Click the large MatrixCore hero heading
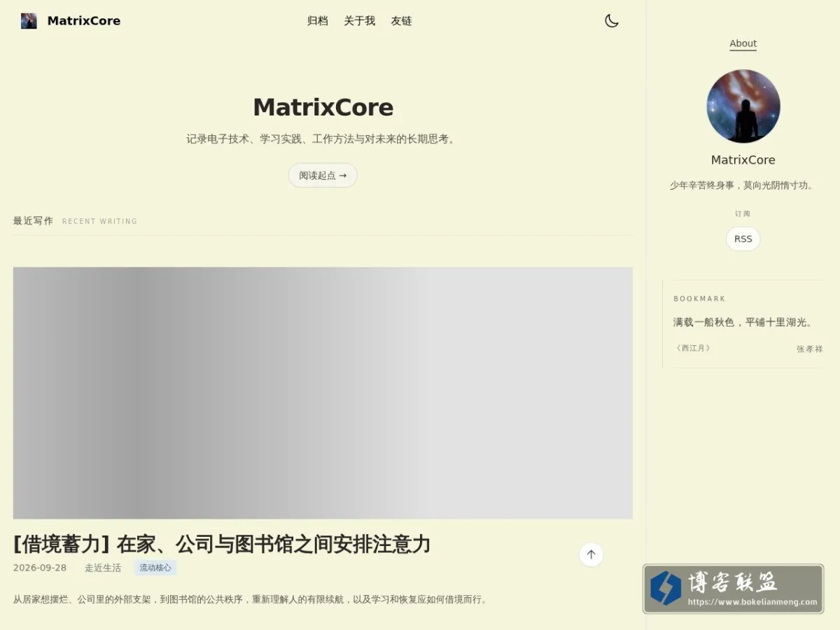The image size is (840, 630). (323, 107)
